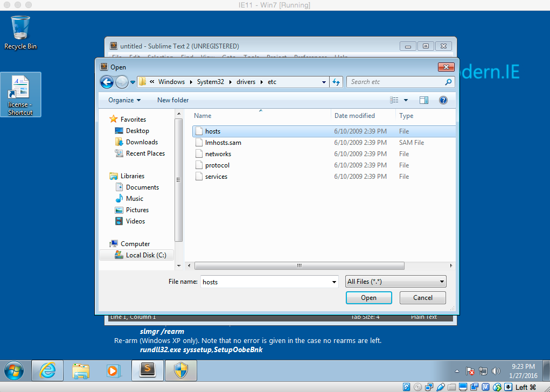
Task: Expand the hidden parent folders chevron «
Action: [x=152, y=82]
